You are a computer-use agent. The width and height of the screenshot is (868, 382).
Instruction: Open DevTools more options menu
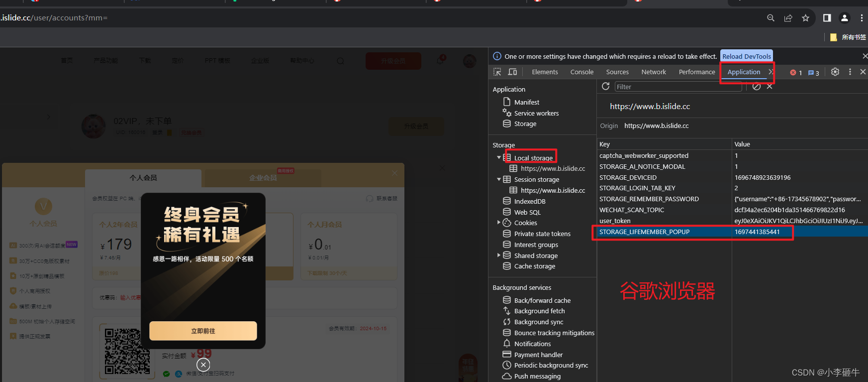point(850,72)
